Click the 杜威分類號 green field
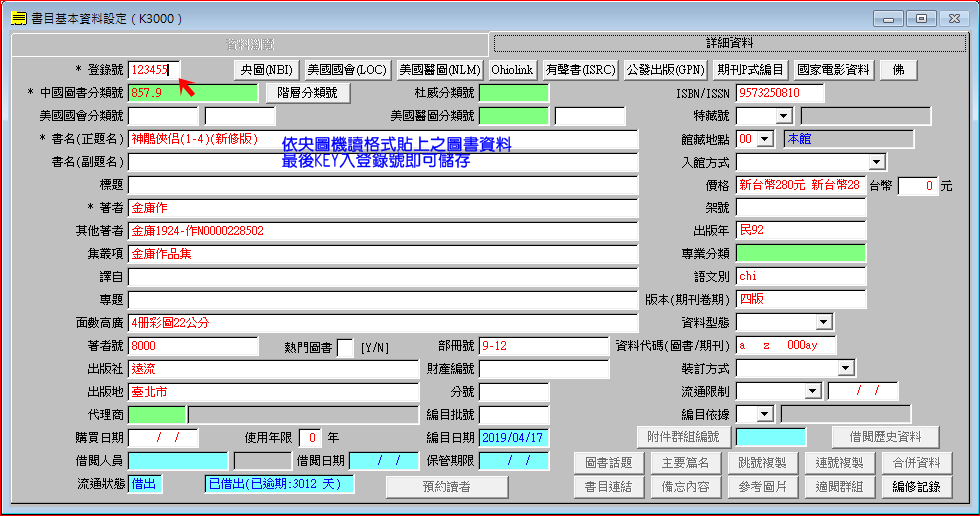The width and height of the screenshot is (980, 516). (x=514, y=93)
